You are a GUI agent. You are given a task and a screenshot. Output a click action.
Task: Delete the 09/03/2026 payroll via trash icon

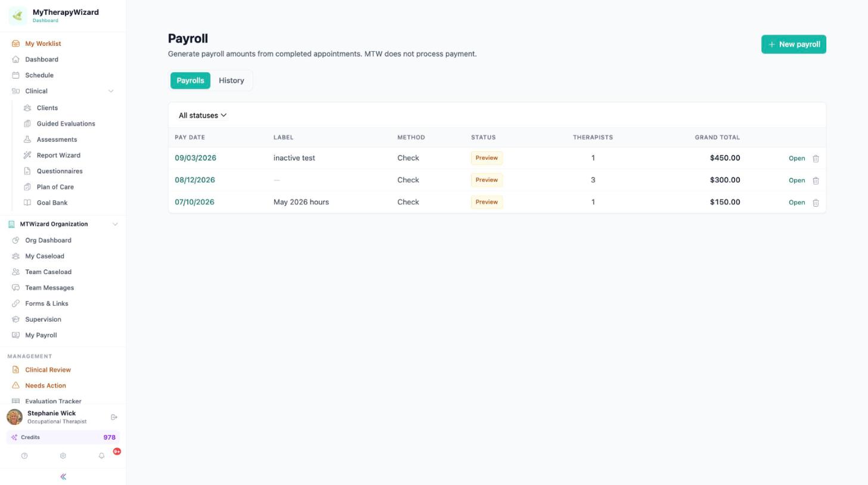pos(816,158)
